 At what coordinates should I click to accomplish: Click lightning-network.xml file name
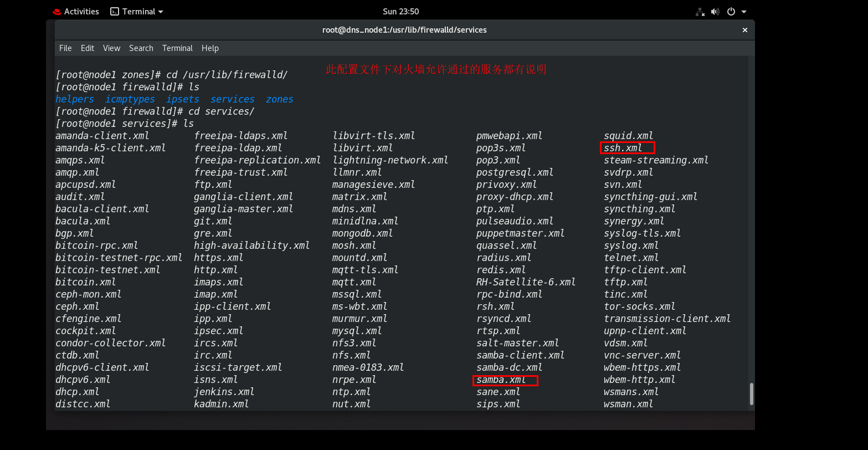[391, 160]
